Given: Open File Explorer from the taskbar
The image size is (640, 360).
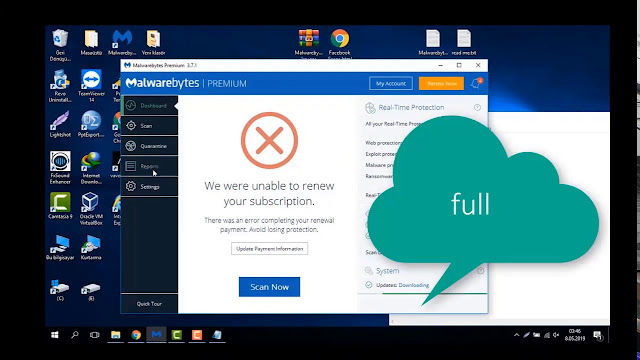Looking at the screenshot, I should click(x=116, y=335).
